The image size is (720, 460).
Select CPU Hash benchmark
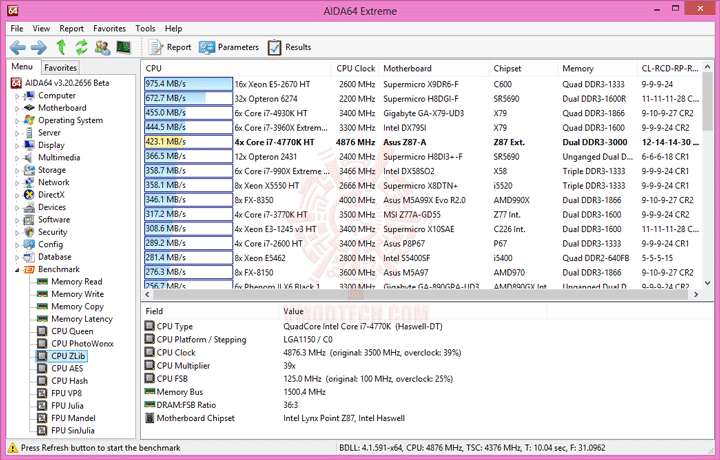(x=69, y=381)
